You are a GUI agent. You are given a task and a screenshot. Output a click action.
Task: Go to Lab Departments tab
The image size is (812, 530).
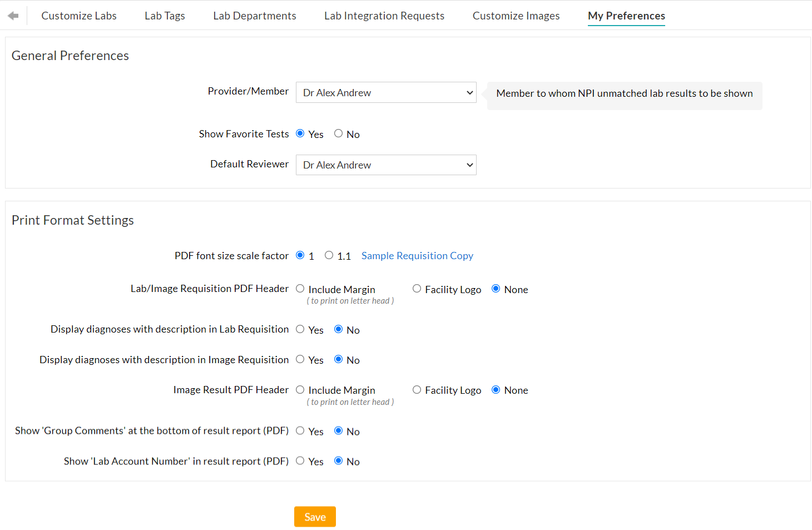[x=254, y=16]
